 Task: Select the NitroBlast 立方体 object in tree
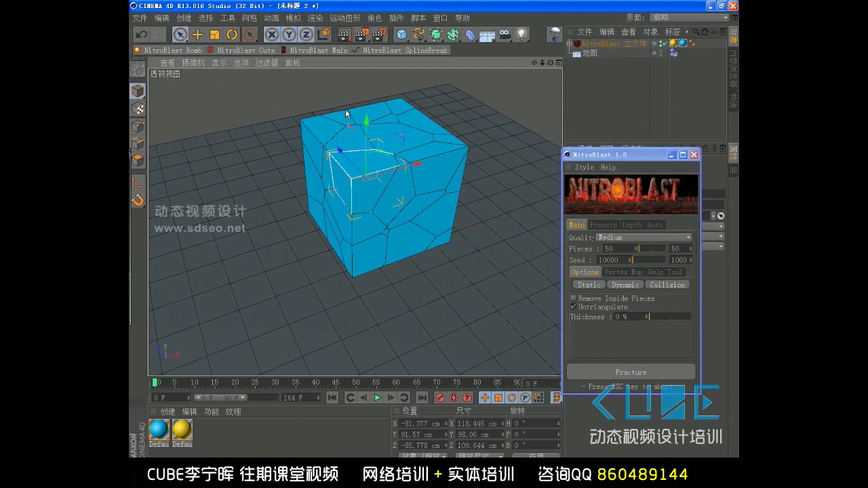click(x=614, y=43)
